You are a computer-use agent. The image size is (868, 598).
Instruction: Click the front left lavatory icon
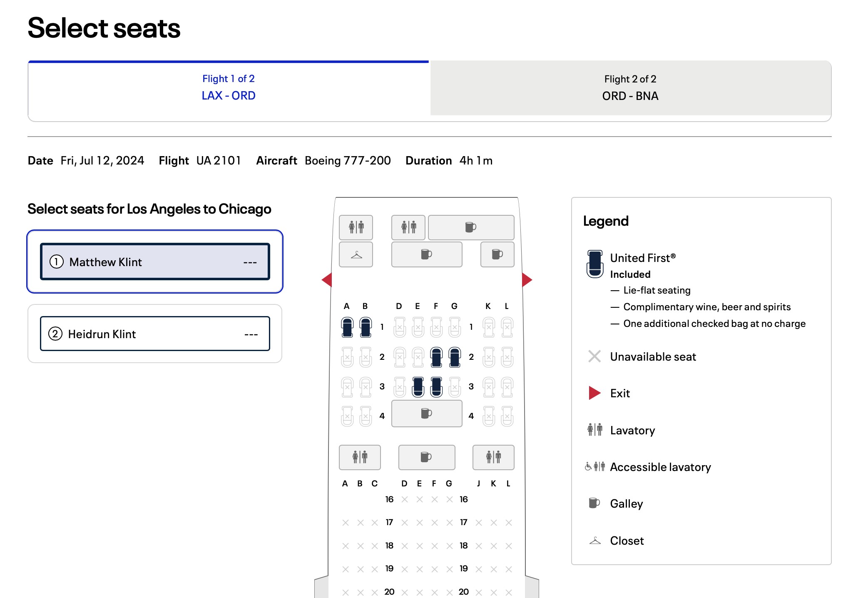point(356,227)
